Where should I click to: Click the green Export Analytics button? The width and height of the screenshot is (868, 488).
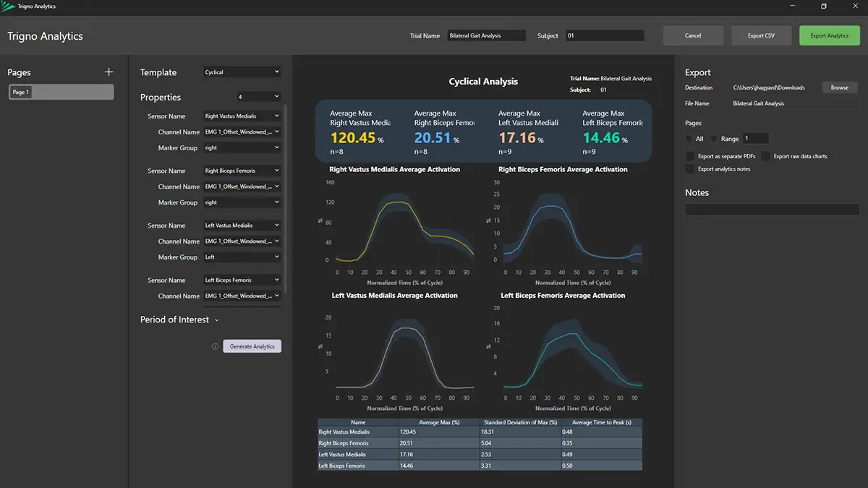pos(829,35)
